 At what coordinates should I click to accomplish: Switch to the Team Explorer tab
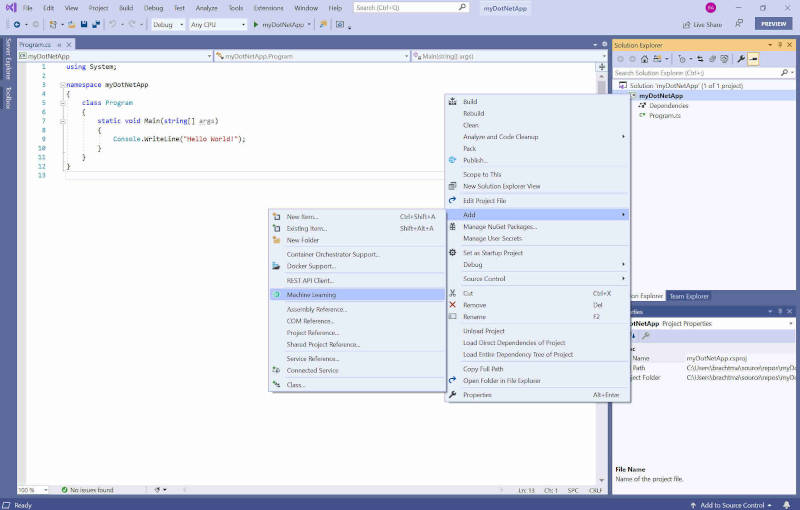[x=689, y=296]
